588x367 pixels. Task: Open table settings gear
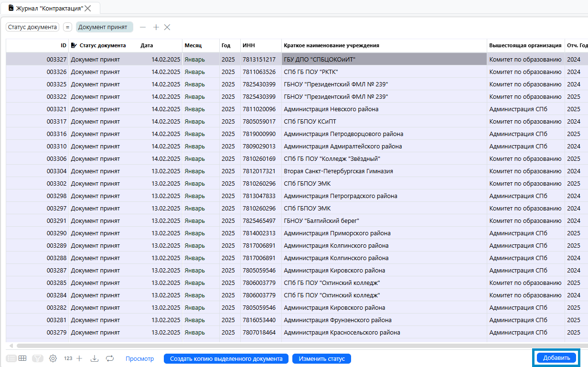pos(53,358)
